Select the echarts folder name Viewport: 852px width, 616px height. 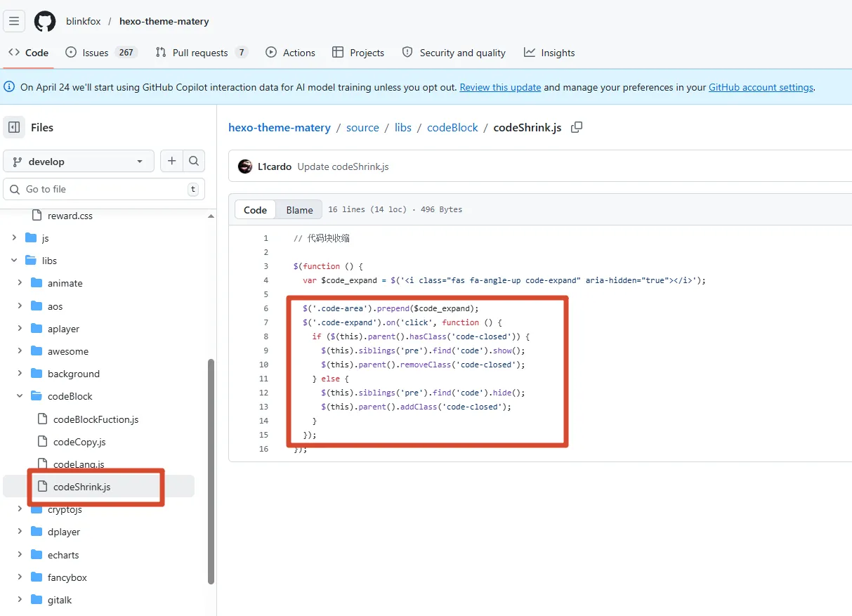point(63,555)
